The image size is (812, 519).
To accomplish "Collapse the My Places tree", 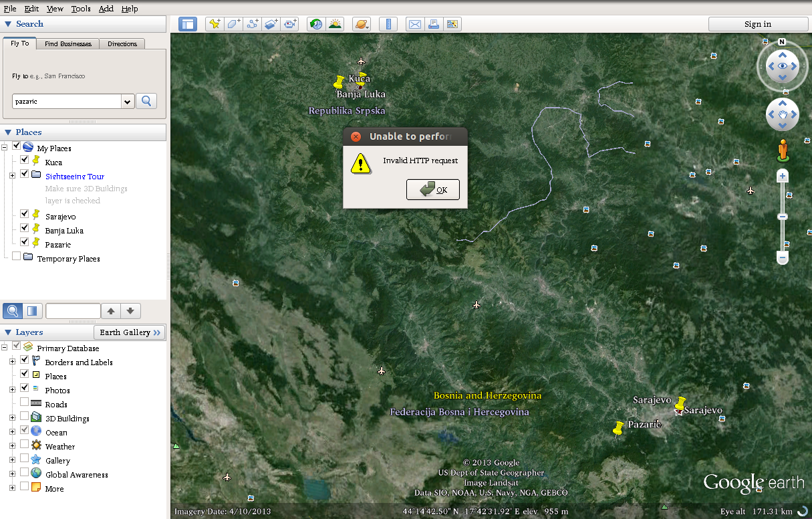I will [5, 147].
